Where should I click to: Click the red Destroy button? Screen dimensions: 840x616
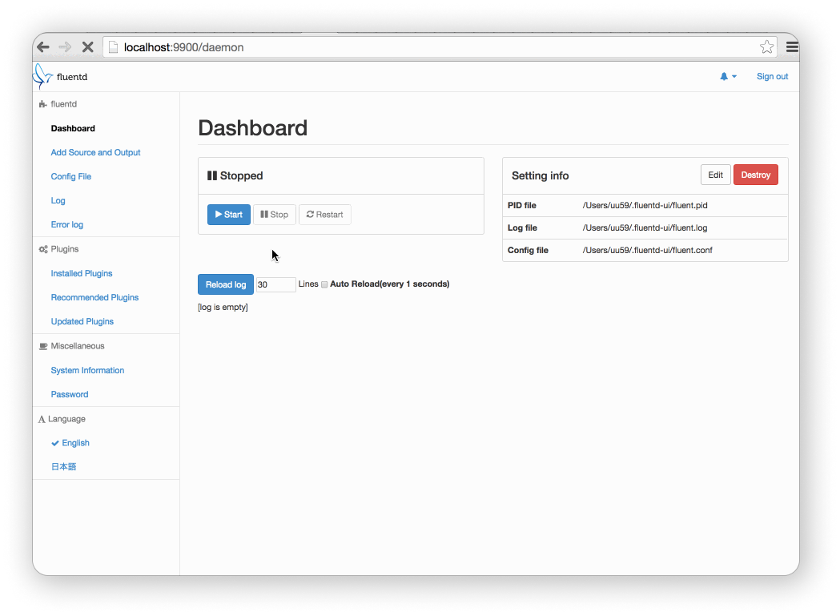coord(755,175)
